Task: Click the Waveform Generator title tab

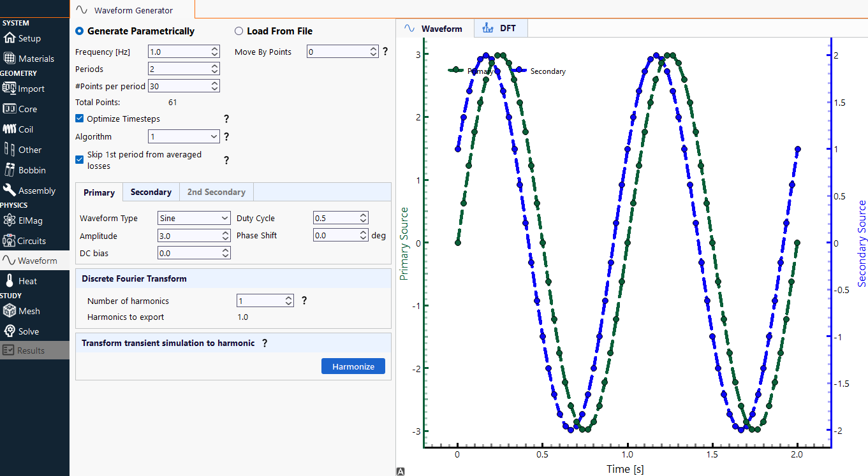Action: (x=133, y=10)
